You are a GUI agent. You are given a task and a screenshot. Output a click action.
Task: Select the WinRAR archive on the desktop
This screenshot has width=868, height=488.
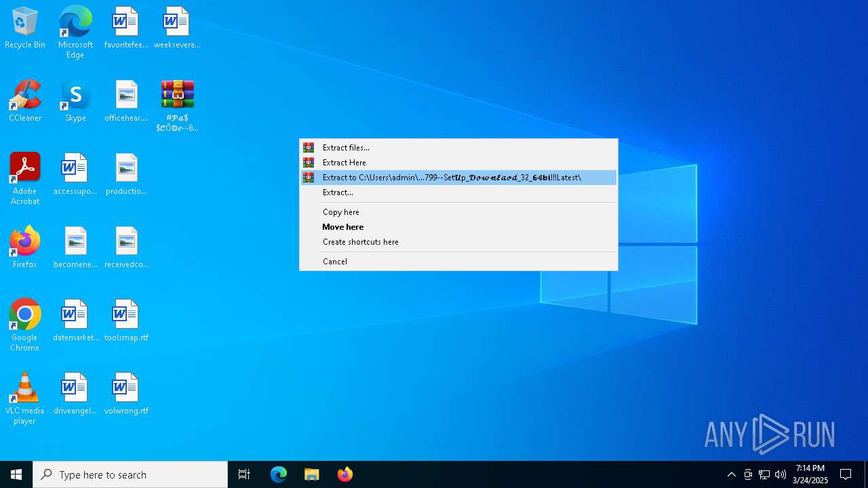(x=177, y=106)
